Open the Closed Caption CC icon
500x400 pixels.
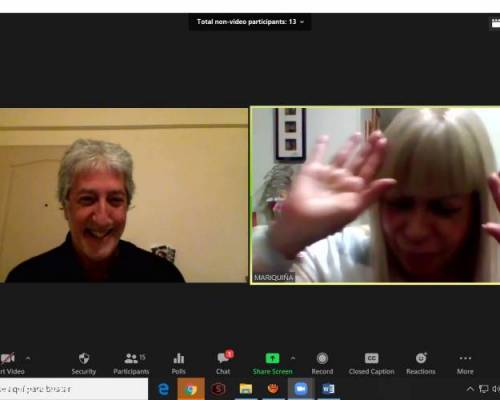[x=371, y=359]
